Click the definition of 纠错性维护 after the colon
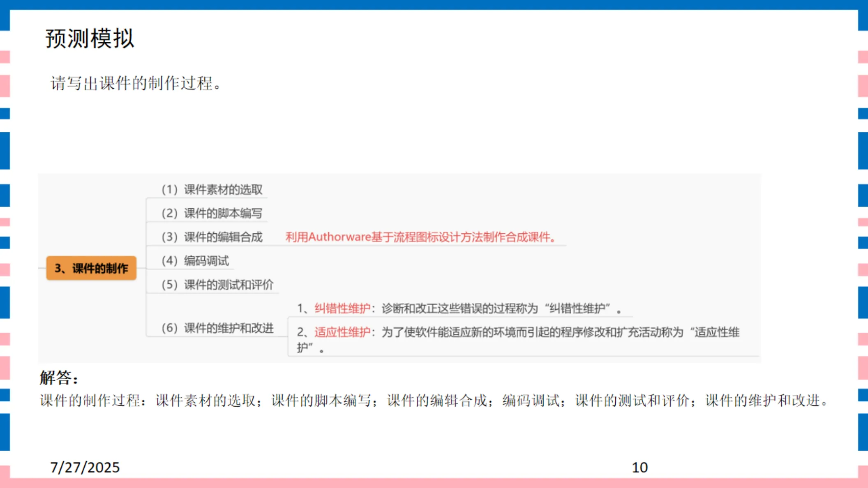 coord(501,308)
